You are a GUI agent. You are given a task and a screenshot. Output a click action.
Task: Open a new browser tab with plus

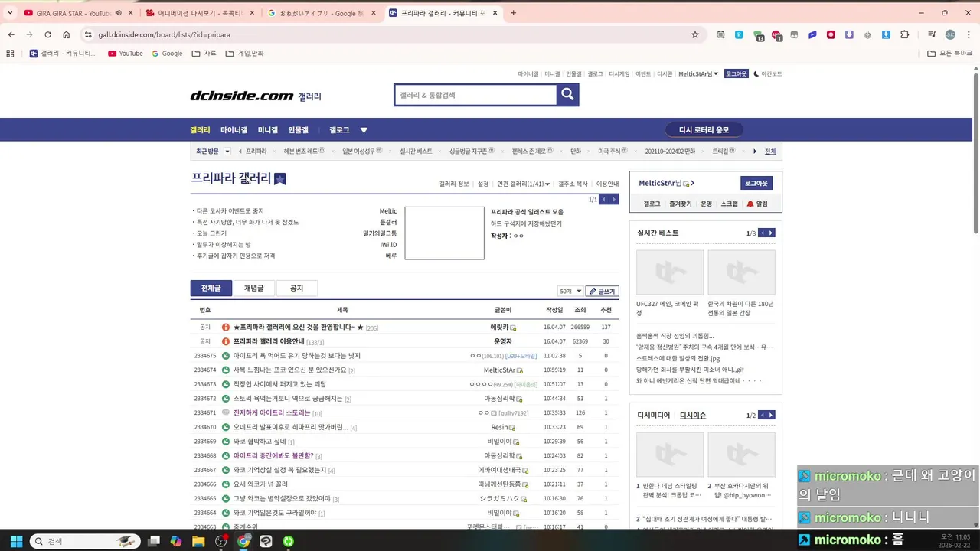coord(513,13)
